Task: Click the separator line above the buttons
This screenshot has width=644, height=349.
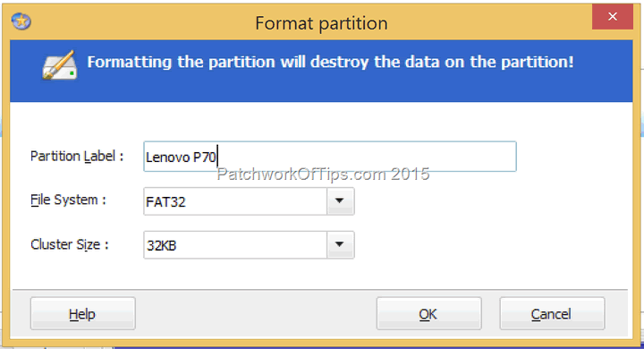Action: tap(320, 290)
